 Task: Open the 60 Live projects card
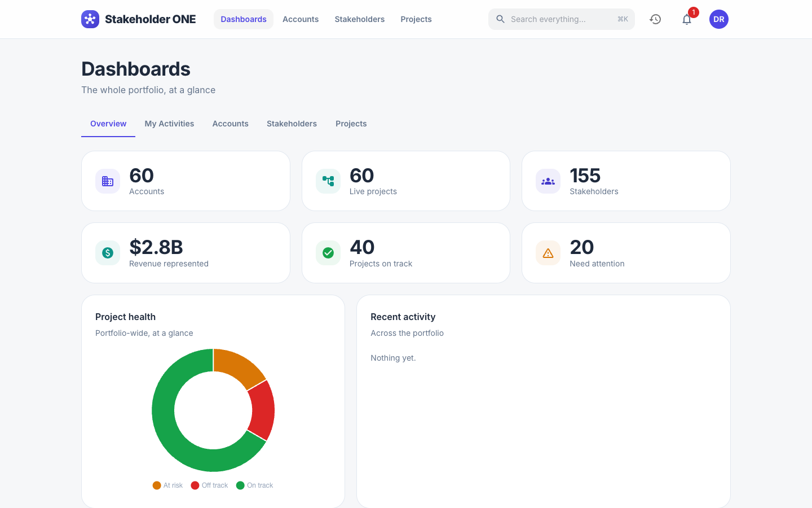point(406,181)
